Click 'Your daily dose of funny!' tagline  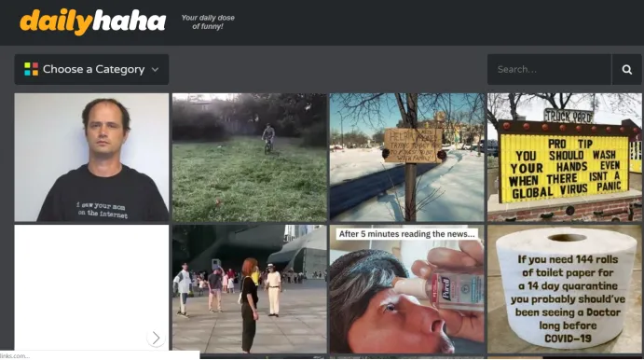[208, 21]
